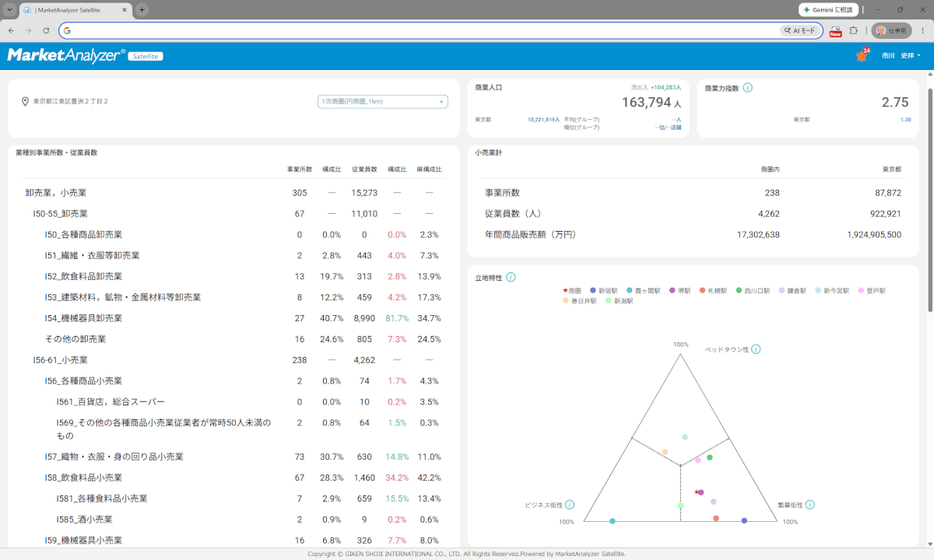Open the tab search dropdown arrow
This screenshot has height=560, width=934.
tap(11, 9)
